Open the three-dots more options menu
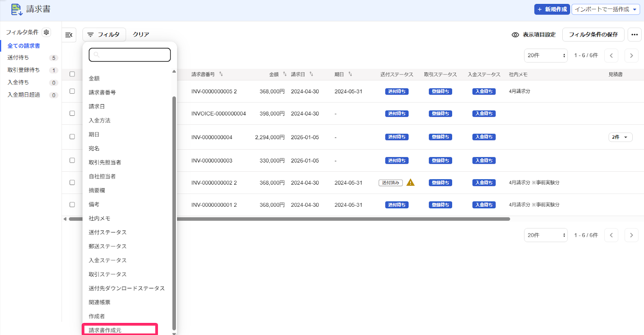This screenshot has height=335, width=644. [x=634, y=35]
